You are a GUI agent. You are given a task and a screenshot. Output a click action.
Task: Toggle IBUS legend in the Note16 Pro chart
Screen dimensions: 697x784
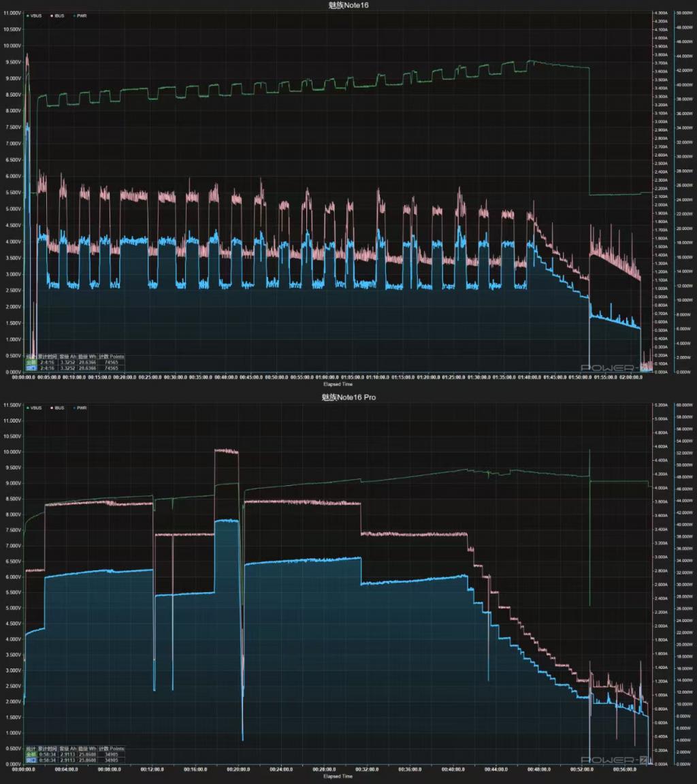57,408
